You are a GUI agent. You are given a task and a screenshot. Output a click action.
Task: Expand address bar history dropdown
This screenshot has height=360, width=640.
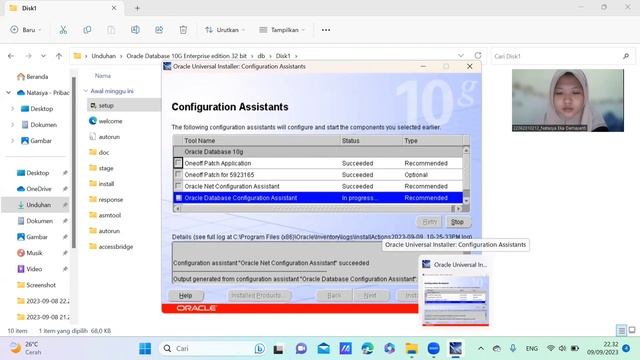461,56
